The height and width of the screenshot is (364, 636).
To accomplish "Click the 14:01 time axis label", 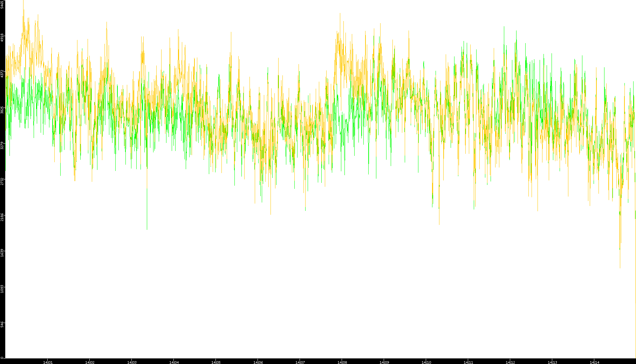I will [x=48, y=362].
